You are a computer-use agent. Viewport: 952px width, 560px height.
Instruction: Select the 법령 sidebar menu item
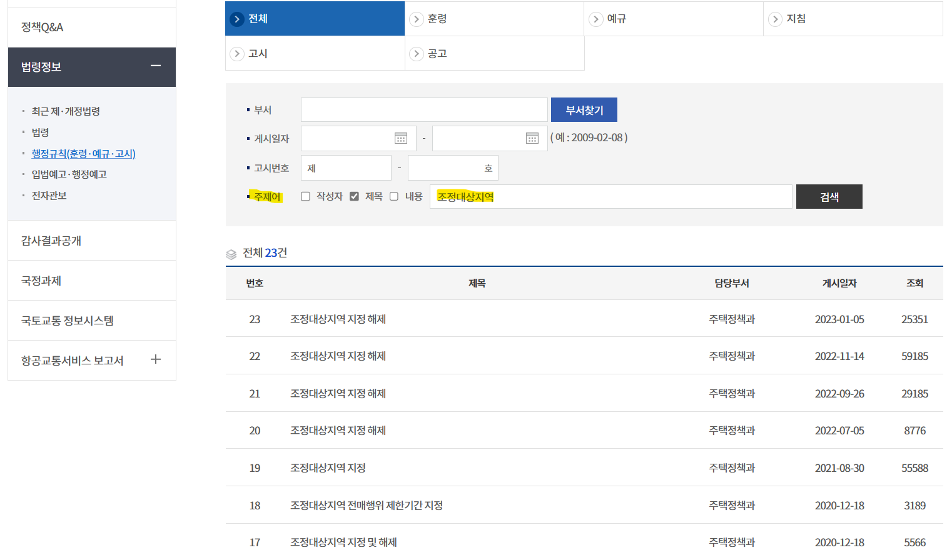[41, 132]
